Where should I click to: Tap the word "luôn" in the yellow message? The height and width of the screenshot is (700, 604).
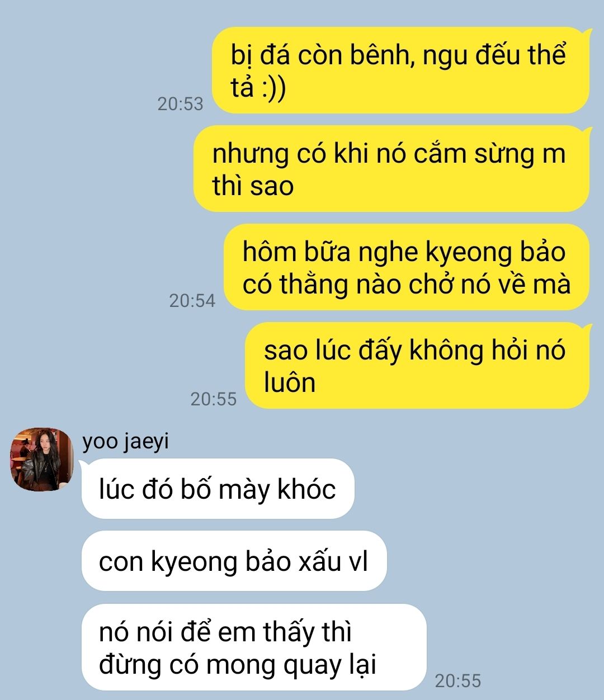(290, 383)
